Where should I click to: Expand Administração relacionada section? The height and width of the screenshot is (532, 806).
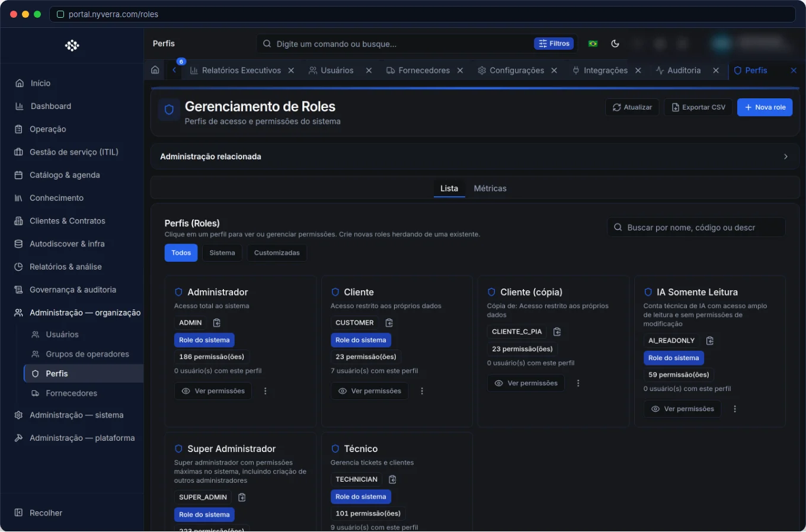point(475,156)
